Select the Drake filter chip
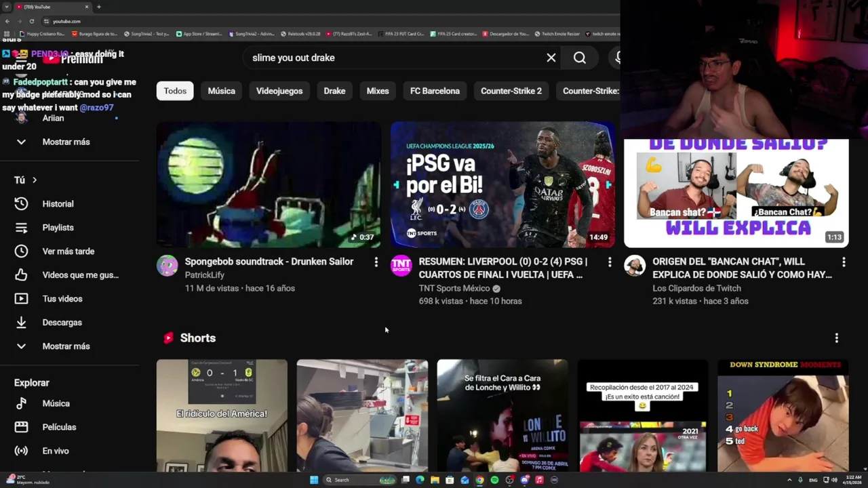 pos(334,91)
